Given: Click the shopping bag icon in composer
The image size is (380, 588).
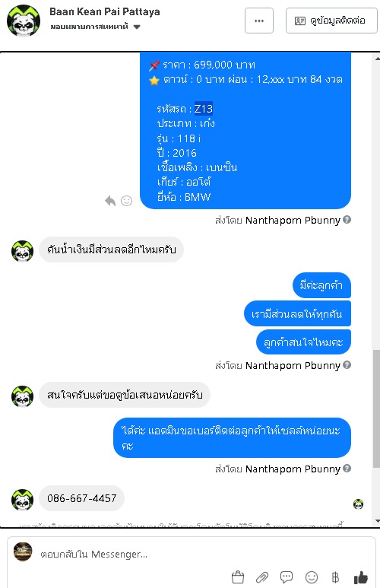Looking at the screenshot, I should (238, 577).
